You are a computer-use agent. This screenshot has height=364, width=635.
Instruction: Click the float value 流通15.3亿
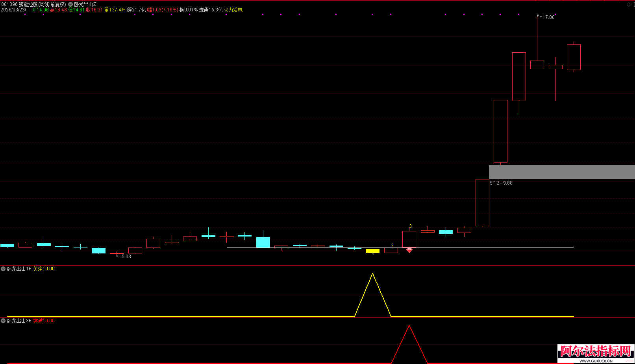point(211,10)
